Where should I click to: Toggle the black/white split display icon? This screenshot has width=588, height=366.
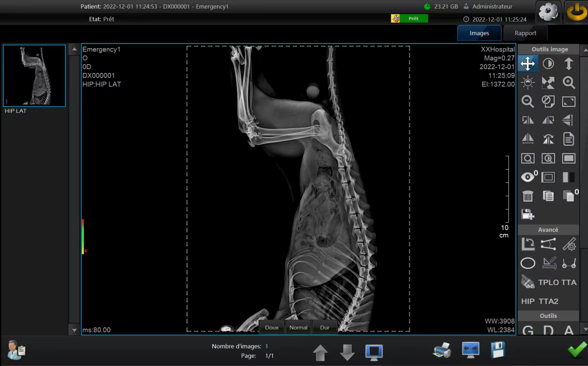point(568,177)
